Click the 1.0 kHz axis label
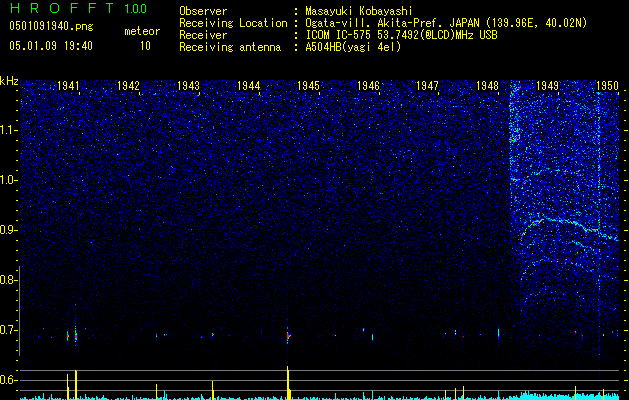 tap(9, 180)
